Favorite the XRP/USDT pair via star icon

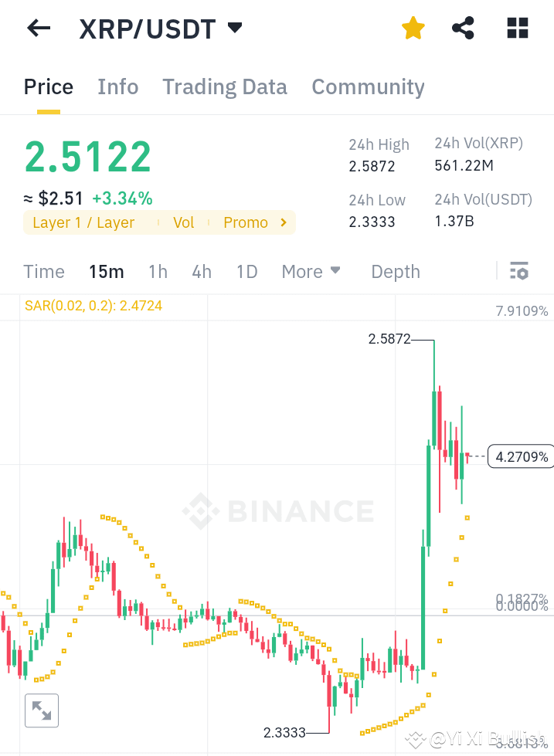tap(413, 28)
